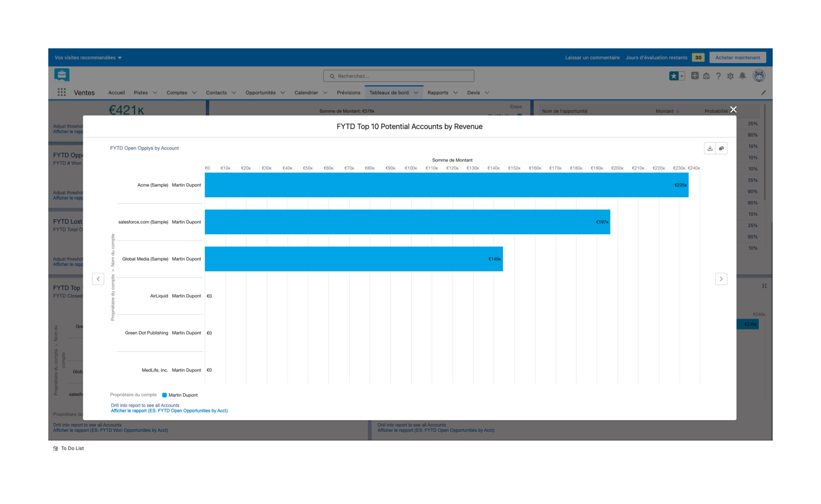Screen dimensions: 821x504
Task: Expand the Calendrier tab chevron
Action: (x=325, y=93)
